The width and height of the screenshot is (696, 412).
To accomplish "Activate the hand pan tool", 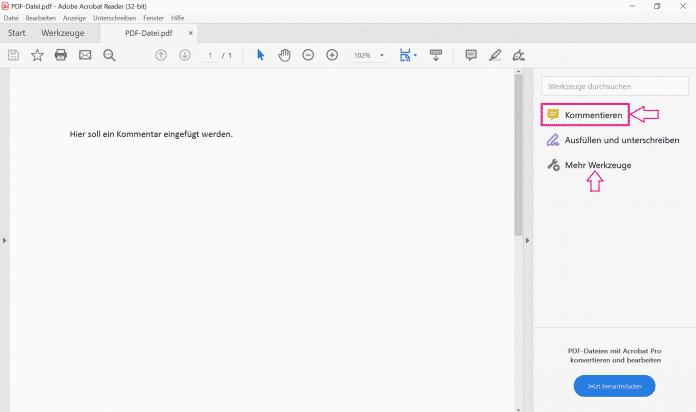I will (284, 55).
